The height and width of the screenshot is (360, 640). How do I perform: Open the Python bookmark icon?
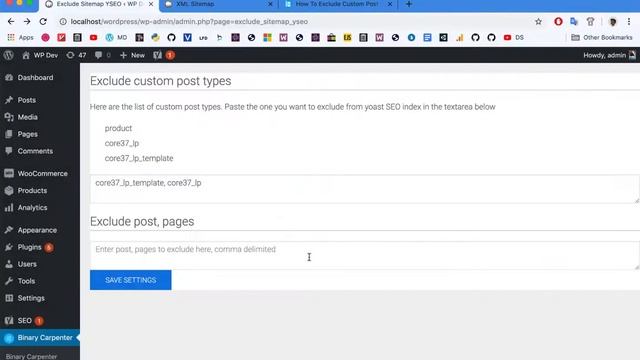[x=155, y=38]
